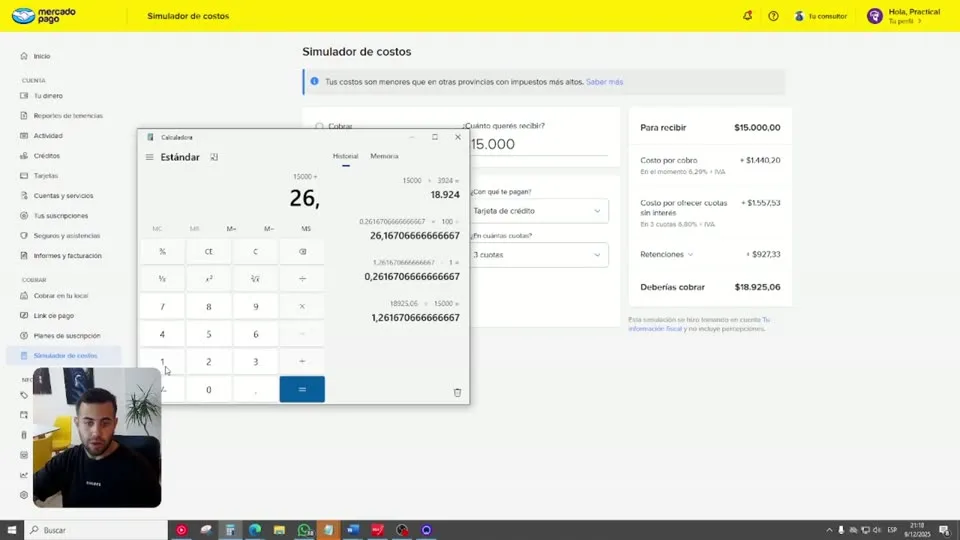The image size is (960, 540).
Task: Toggle calculator keep-on-top mode icon
Action: click(214, 157)
